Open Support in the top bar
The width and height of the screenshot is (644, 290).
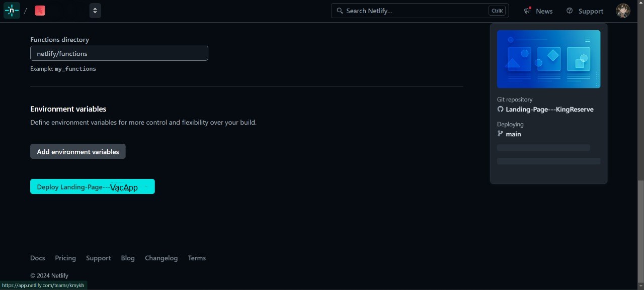(591, 11)
